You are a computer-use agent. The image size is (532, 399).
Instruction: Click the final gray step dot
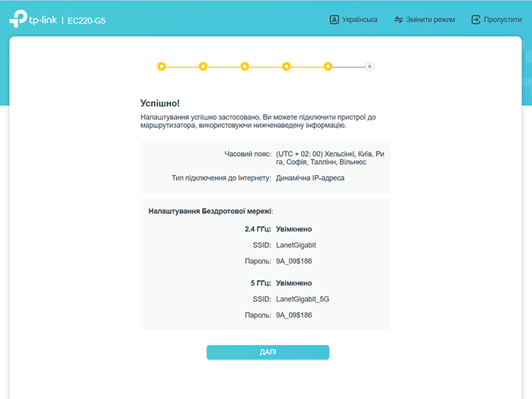tap(370, 66)
